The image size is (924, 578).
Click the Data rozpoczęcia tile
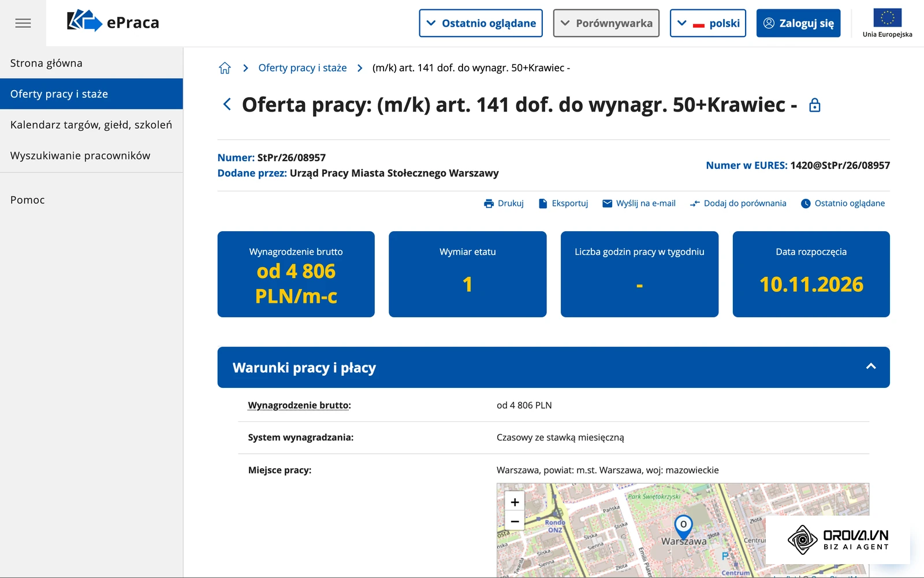(x=811, y=274)
